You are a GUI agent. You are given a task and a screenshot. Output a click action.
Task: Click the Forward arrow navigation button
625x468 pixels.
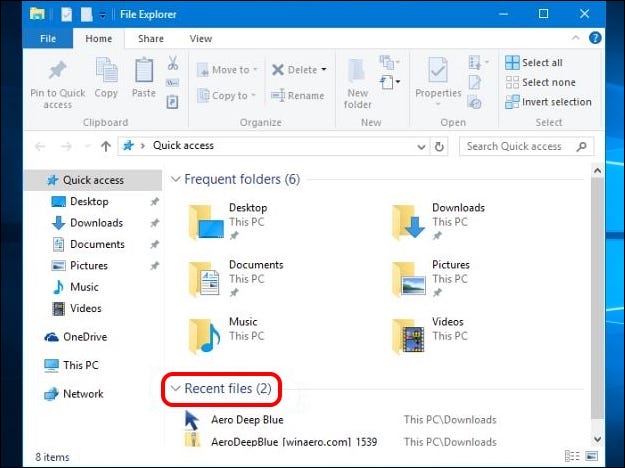tap(66, 146)
